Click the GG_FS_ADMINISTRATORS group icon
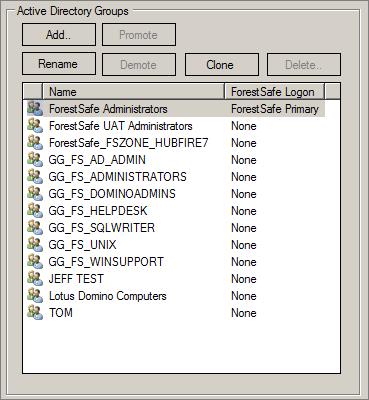This screenshot has height=400, width=369. [35, 177]
